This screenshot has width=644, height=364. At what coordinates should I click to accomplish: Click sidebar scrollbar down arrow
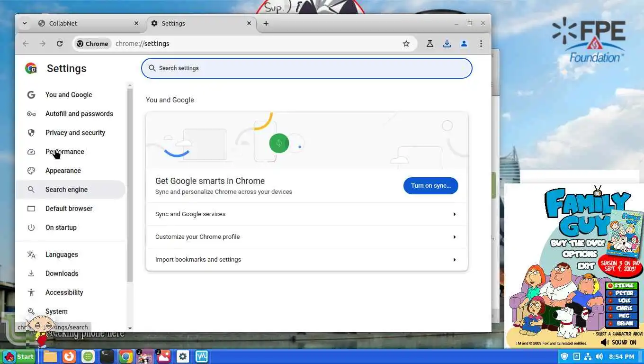[x=130, y=328]
